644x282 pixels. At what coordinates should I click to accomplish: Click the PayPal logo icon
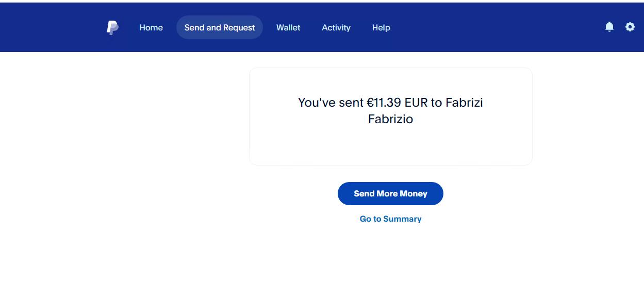click(112, 28)
